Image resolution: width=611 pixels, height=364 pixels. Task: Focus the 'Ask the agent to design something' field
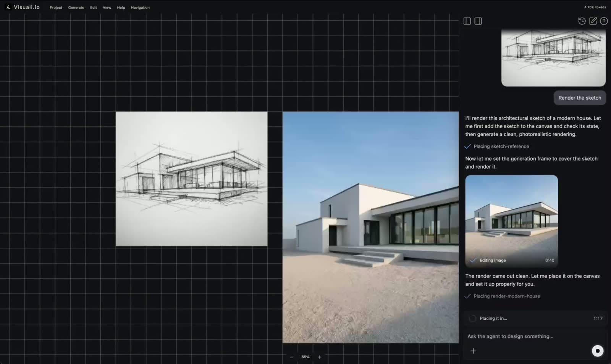(x=535, y=336)
